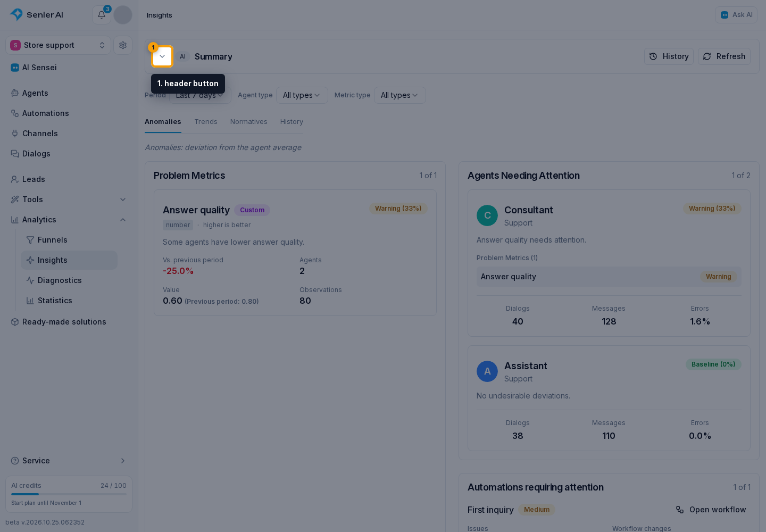Open the Dialogs page link
The image size is (766, 532).
click(69, 154)
